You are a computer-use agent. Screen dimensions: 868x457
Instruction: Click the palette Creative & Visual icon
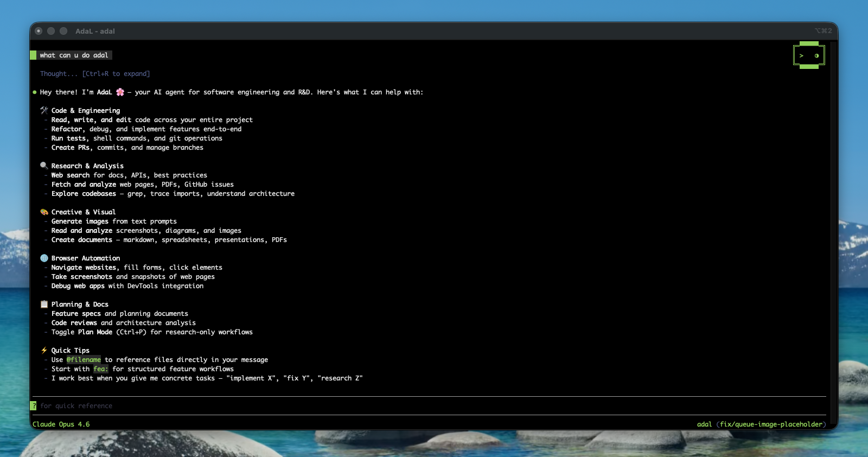coord(44,212)
